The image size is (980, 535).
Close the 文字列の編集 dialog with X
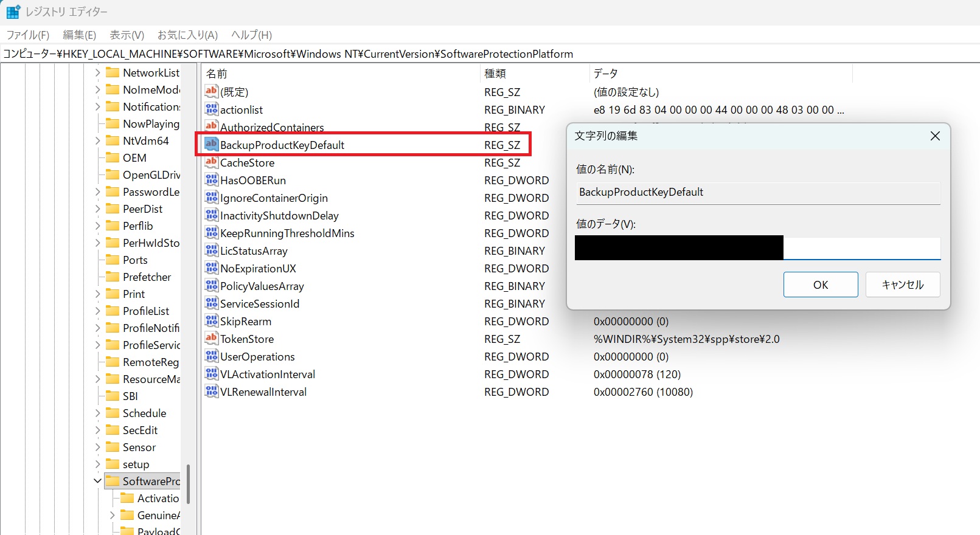[935, 136]
